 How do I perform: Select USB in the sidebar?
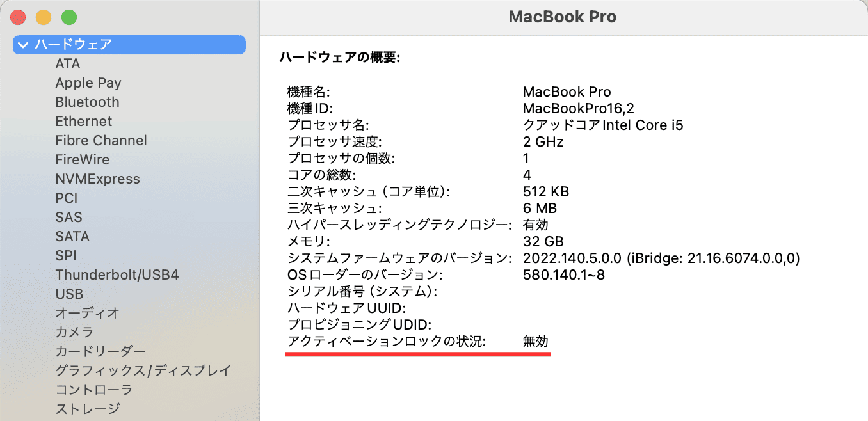(69, 294)
